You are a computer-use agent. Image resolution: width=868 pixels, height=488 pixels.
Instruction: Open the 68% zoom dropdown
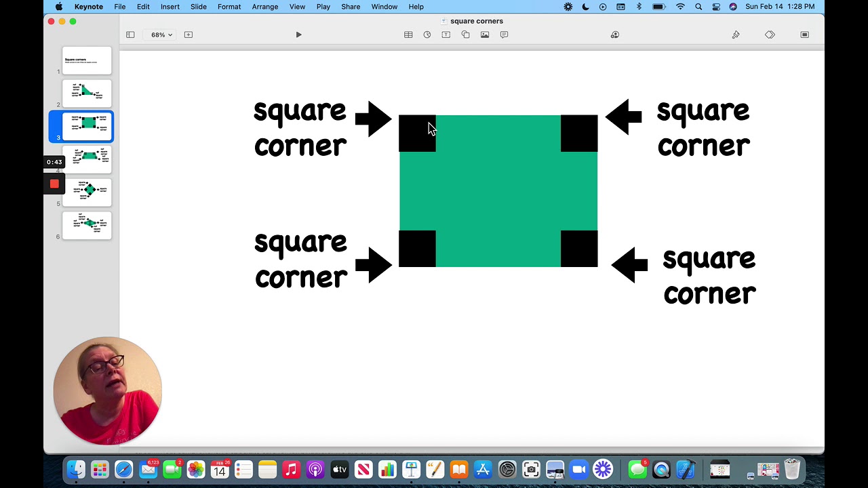pyautogui.click(x=161, y=35)
